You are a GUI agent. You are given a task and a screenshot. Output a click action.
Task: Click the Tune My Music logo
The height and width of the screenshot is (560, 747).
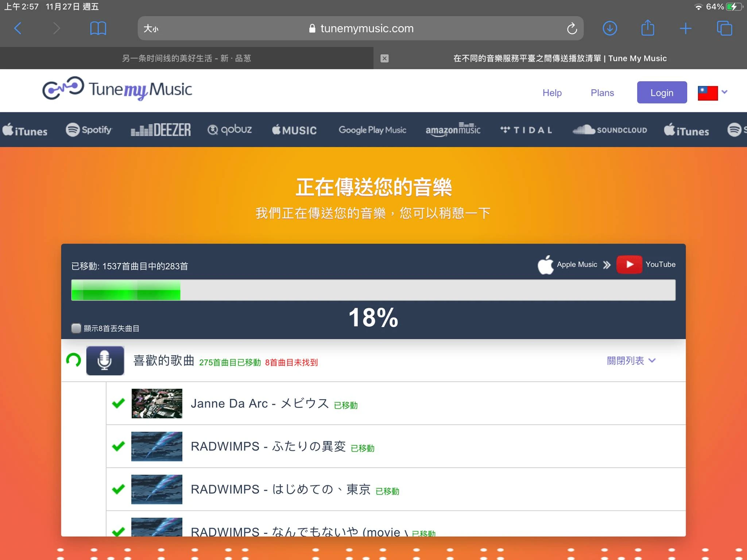[x=117, y=89]
